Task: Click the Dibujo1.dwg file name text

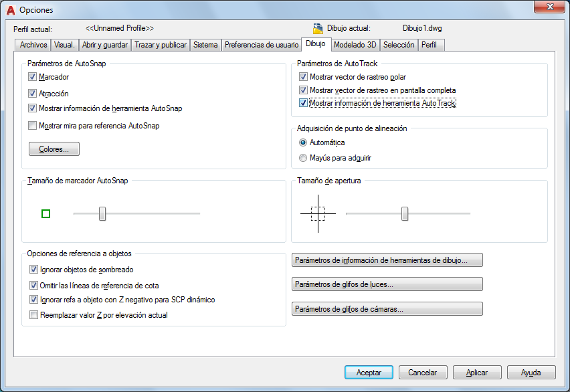Action: [x=422, y=28]
